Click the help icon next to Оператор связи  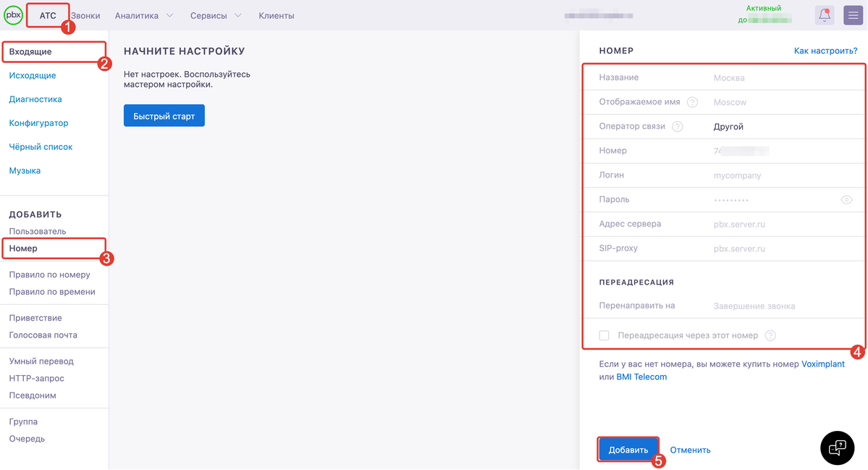point(678,127)
